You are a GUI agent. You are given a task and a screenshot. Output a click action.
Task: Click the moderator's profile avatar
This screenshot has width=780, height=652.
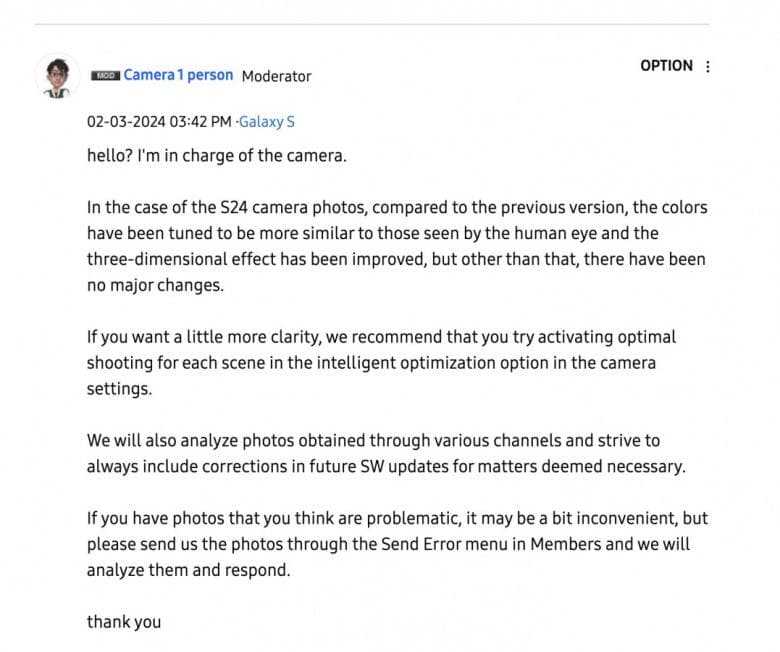58,77
